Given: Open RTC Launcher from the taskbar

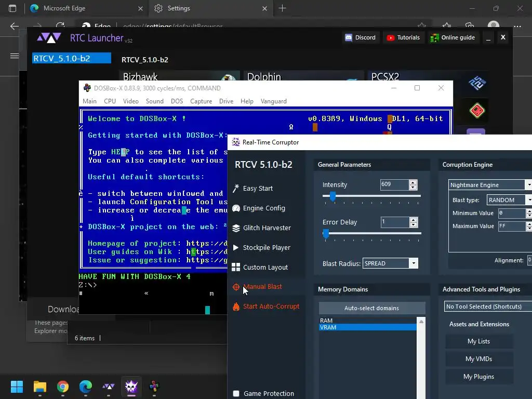Looking at the screenshot, I should pos(109,387).
